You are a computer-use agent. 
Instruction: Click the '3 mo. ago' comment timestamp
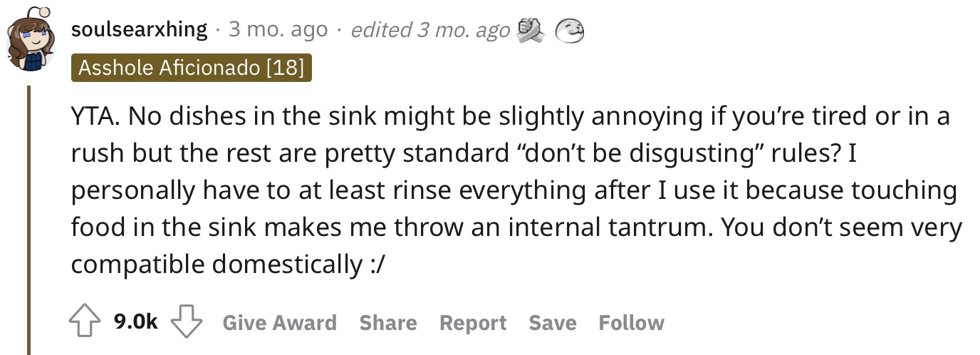pos(278,30)
